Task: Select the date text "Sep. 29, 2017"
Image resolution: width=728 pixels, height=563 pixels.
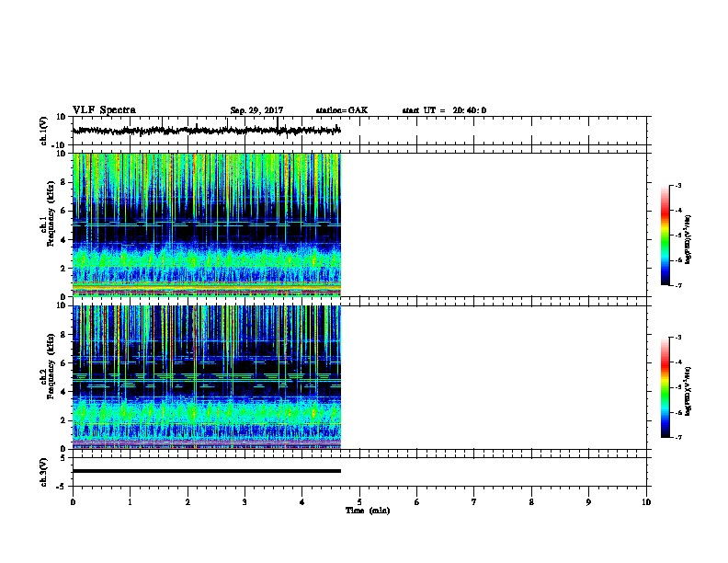Action: pyautogui.click(x=256, y=110)
